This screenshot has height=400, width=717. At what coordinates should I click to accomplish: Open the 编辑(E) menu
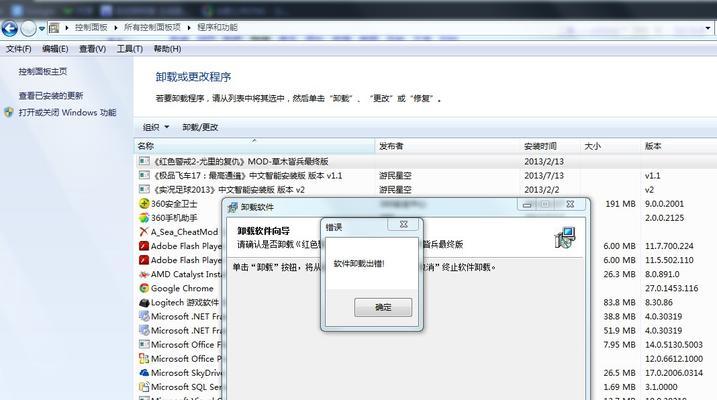point(55,49)
